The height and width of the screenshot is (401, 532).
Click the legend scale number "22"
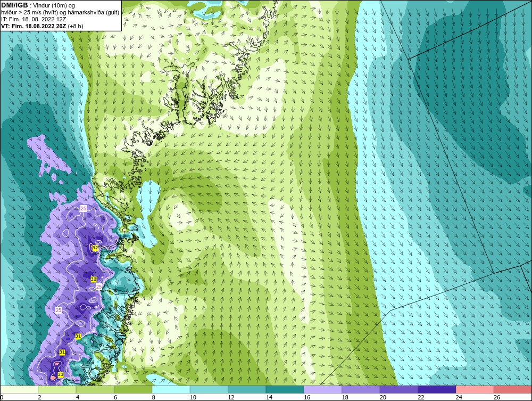pyautogui.click(x=421, y=398)
